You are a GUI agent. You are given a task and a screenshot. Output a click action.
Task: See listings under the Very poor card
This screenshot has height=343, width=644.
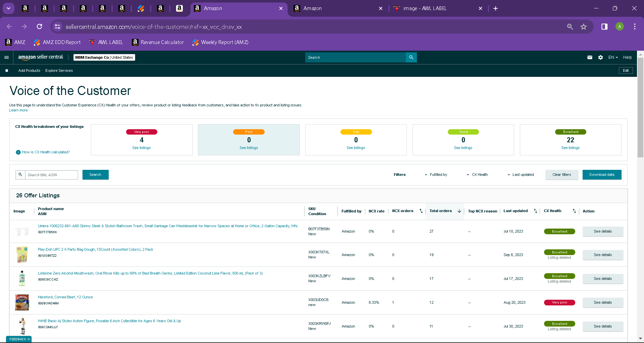(x=142, y=148)
